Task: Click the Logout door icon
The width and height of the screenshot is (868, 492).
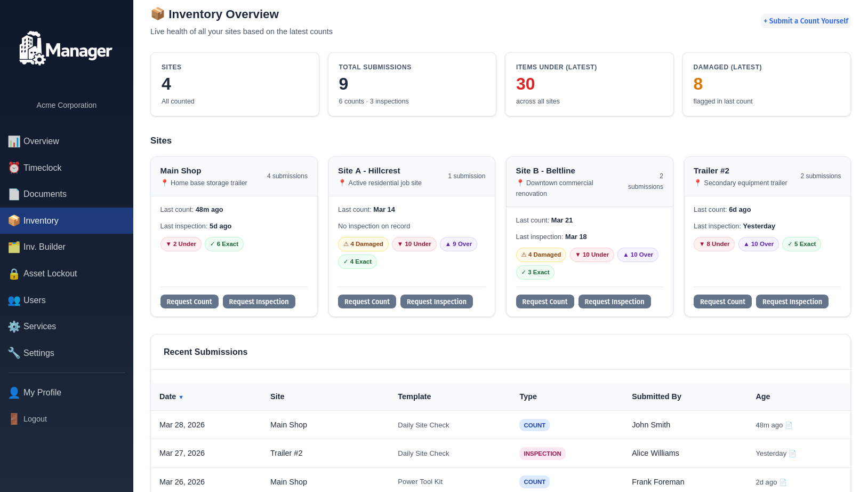Action: (x=14, y=419)
